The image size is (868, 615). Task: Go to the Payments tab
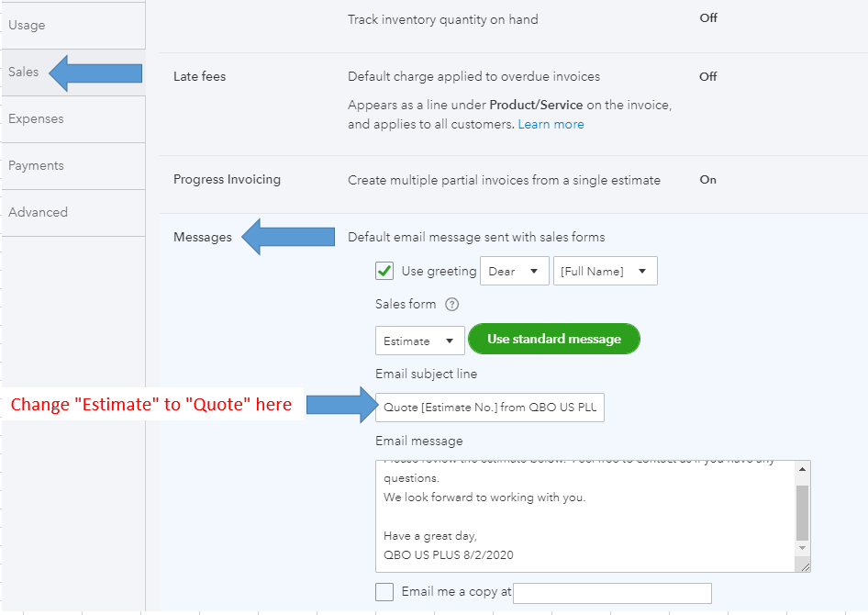37,165
